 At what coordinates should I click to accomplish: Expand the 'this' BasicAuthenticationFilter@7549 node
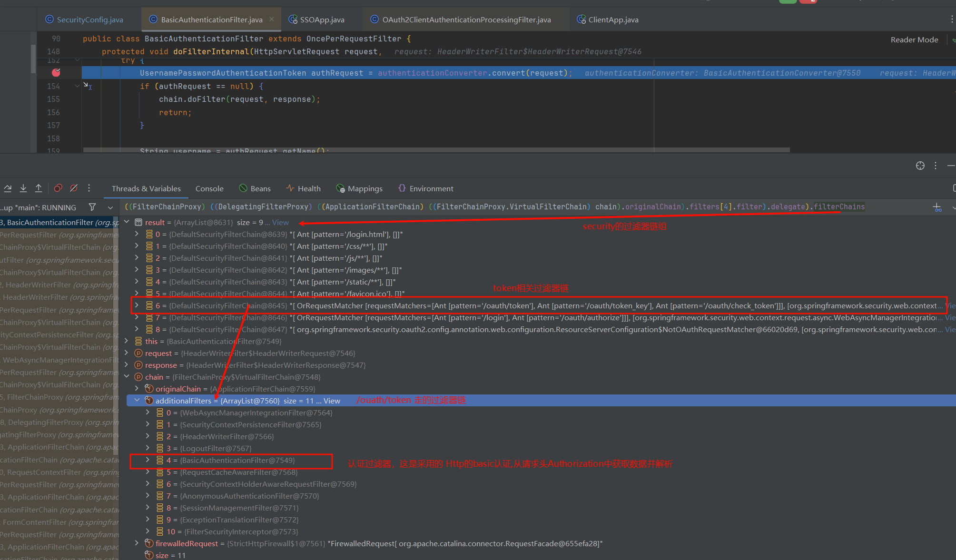(127, 341)
